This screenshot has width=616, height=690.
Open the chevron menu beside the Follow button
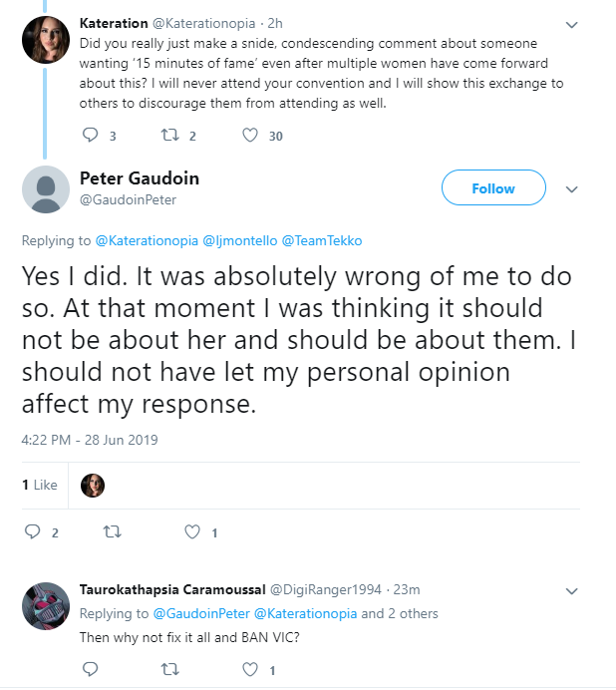tap(571, 189)
